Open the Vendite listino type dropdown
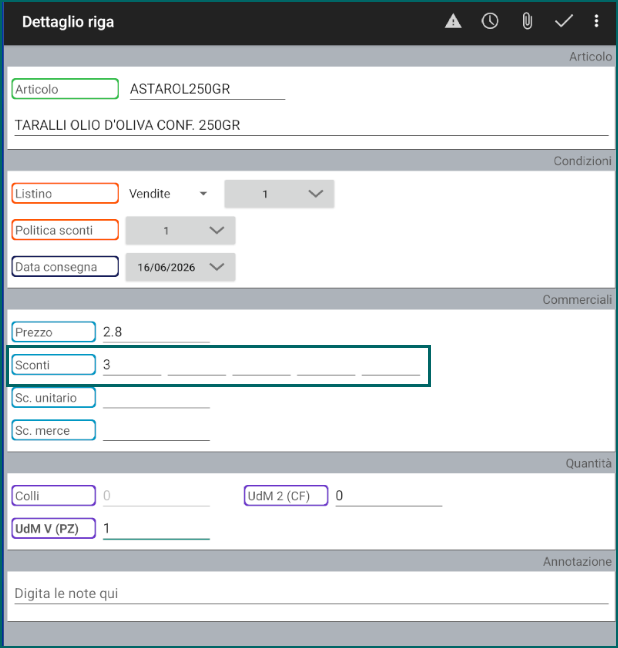 pos(168,194)
